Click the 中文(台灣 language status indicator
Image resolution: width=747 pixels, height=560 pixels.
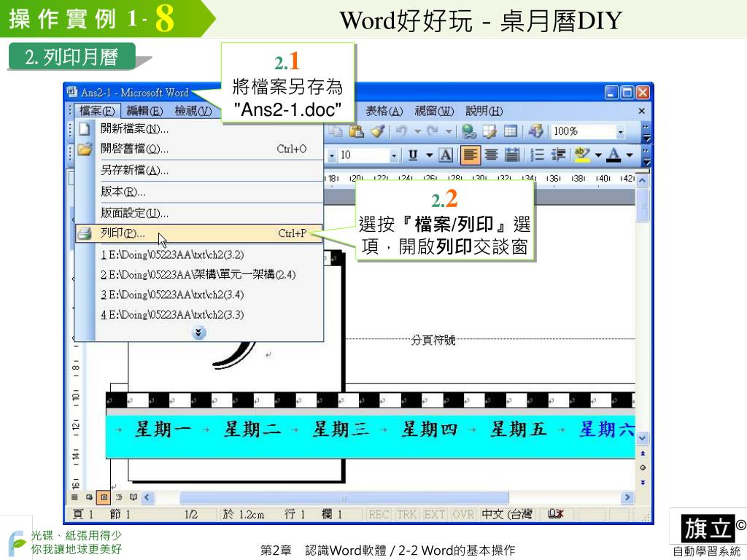click(507, 514)
